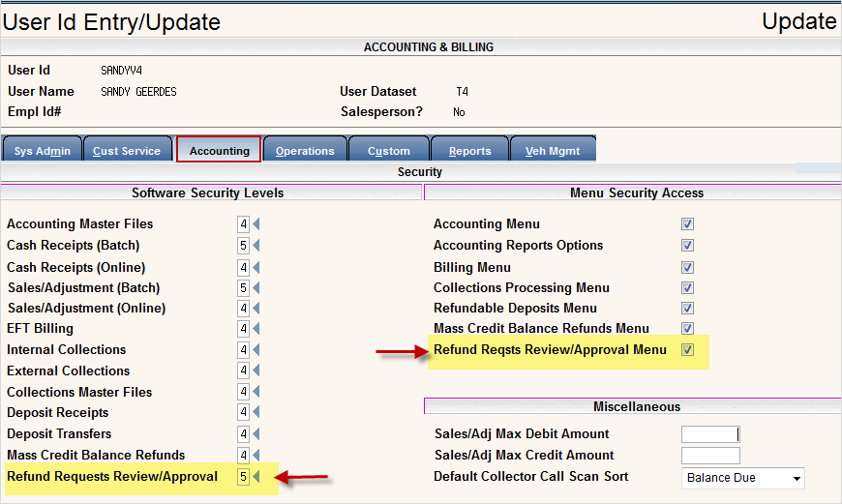Click Sales/Adj Max Credit Amount field

tap(710, 456)
